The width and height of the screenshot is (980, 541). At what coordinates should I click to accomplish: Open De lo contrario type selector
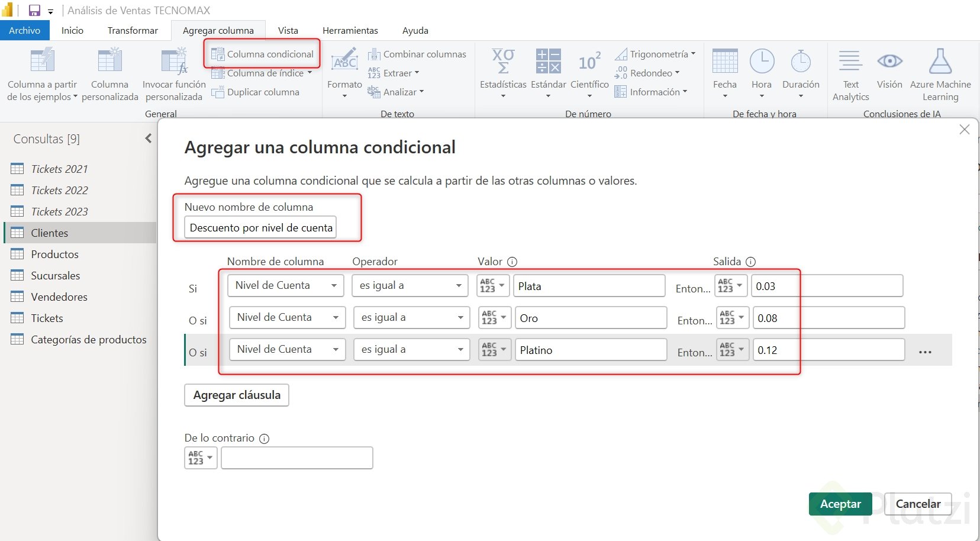tap(201, 458)
